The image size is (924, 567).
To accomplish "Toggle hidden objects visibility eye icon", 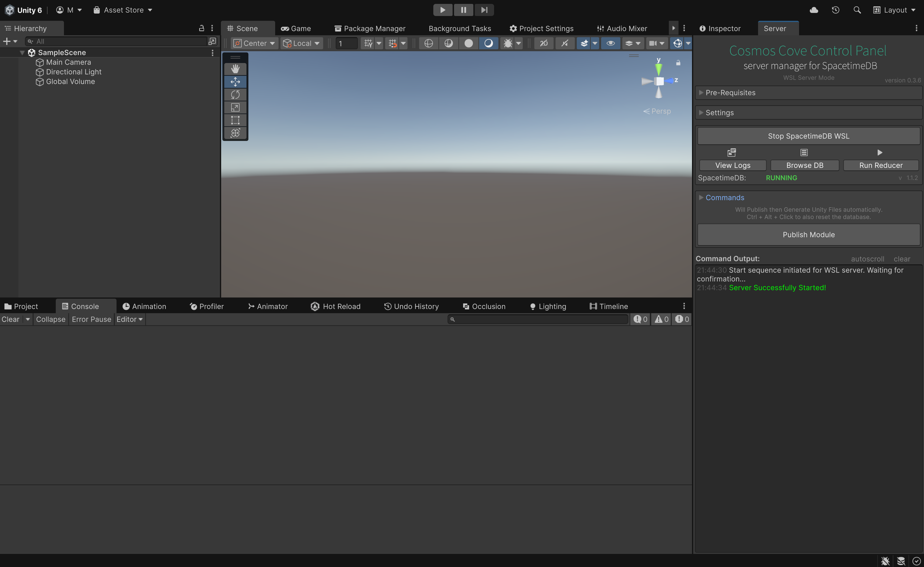I will pyautogui.click(x=610, y=43).
